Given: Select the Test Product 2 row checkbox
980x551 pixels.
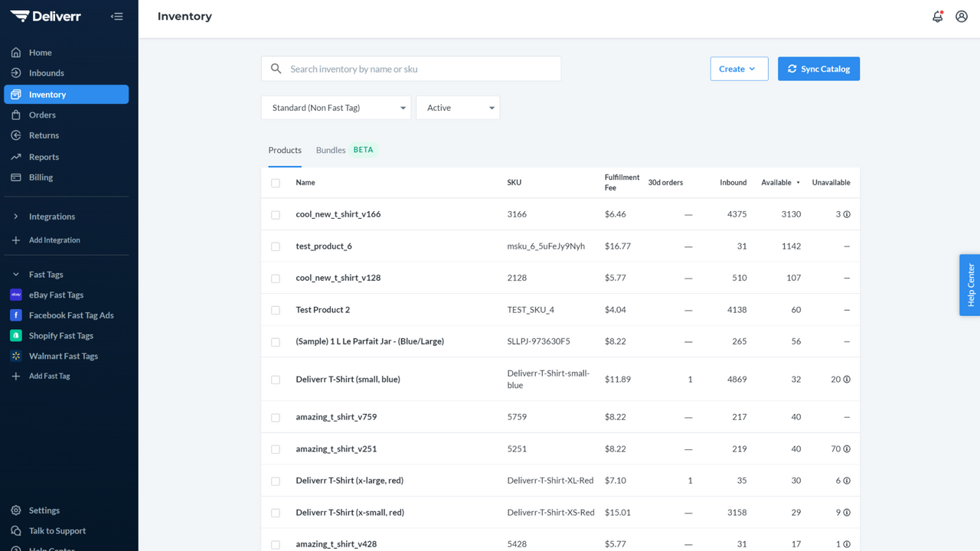Looking at the screenshot, I should point(276,309).
